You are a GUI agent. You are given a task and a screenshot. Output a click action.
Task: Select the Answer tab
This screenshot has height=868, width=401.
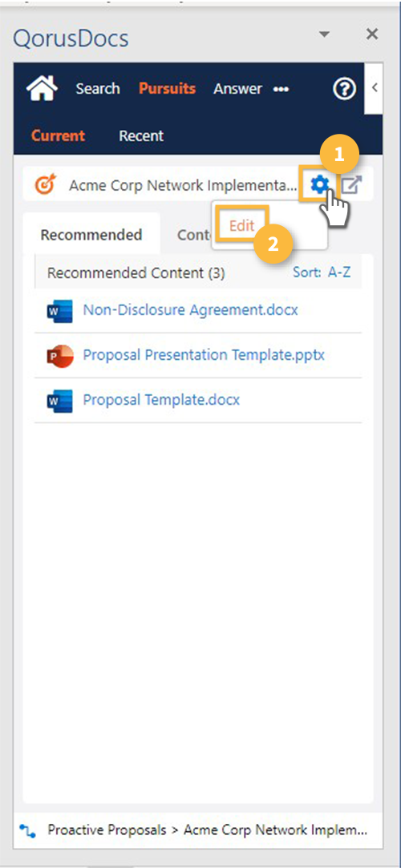tap(238, 89)
